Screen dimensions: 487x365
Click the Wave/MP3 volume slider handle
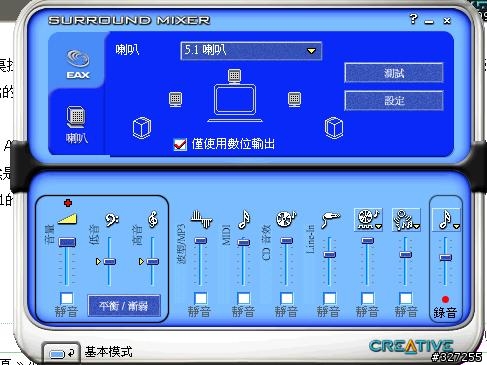coord(201,241)
